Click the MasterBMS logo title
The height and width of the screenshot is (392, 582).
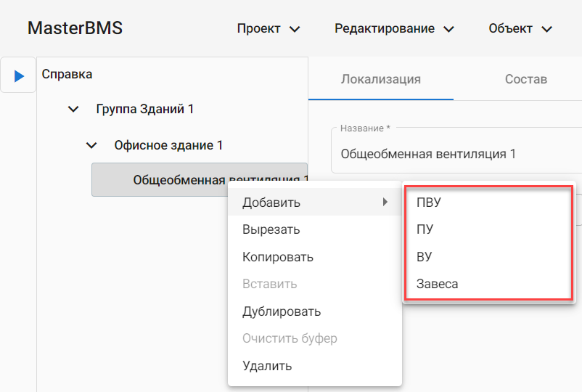(x=75, y=29)
